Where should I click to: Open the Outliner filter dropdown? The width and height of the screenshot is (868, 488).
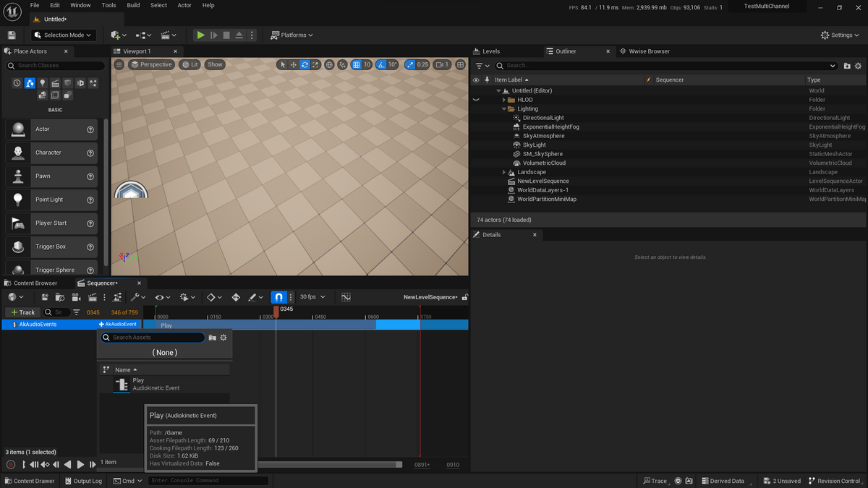tap(482, 66)
